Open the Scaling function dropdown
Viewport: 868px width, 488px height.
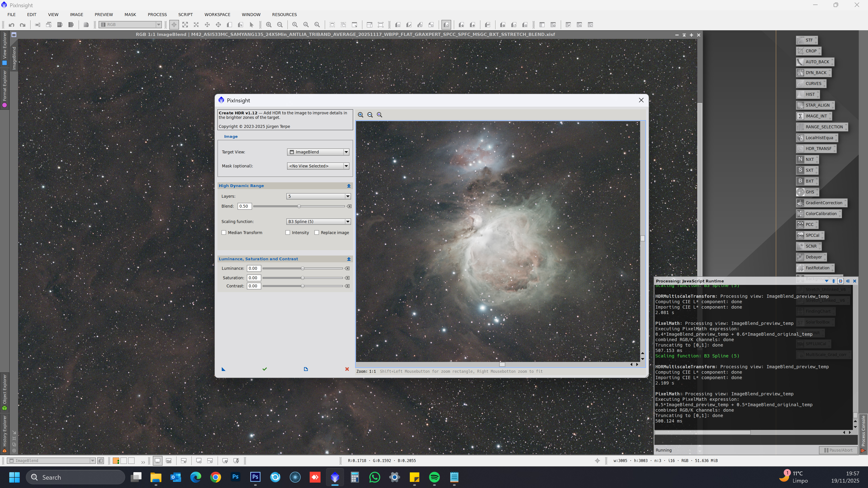[x=318, y=222]
